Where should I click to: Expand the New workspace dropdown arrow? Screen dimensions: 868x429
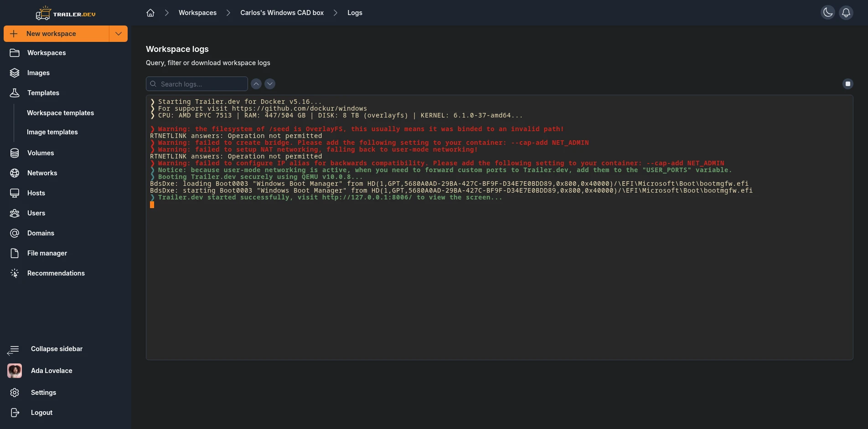click(119, 34)
